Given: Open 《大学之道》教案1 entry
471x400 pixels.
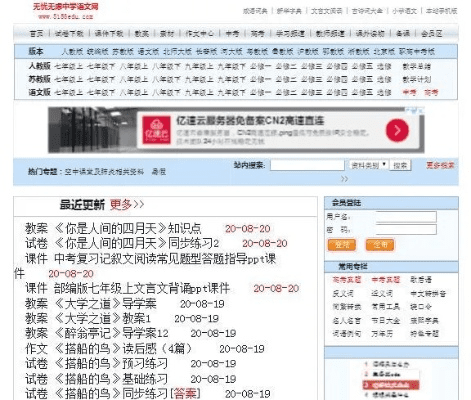Looking at the screenshot, I should click(102, 319).
